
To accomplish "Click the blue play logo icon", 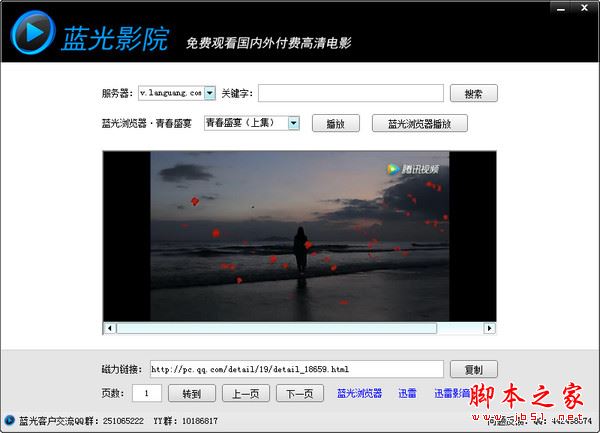I will [33, 33].
